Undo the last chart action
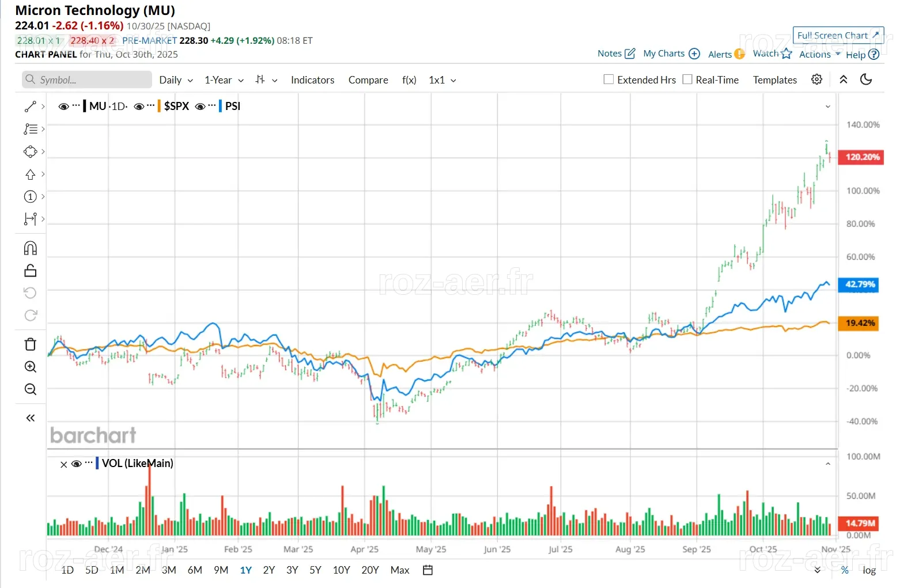Viewport: 911px width, 588px height. (x=31, y=293)
